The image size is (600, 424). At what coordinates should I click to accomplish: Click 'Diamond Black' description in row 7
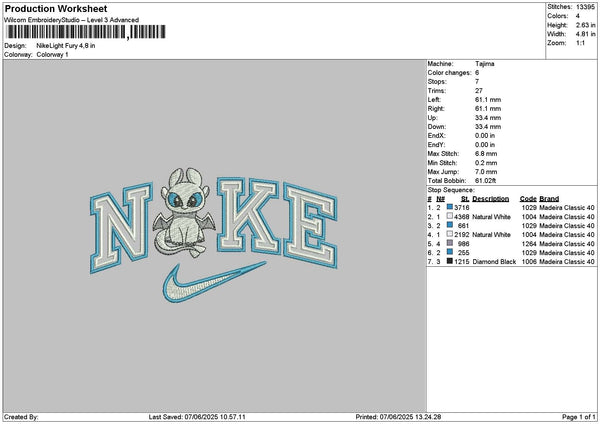tap(494, 262)
